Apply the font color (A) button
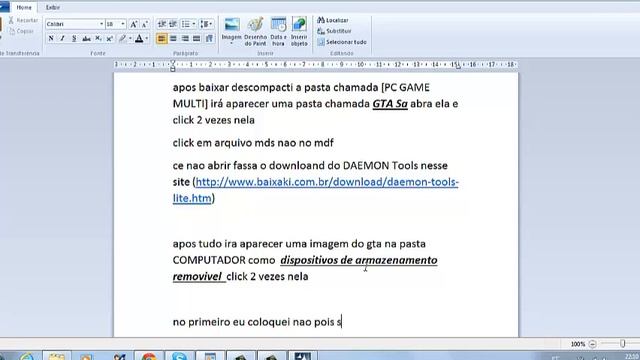The height and width of the screenshot is (360, 640). (x=139, y=39)
